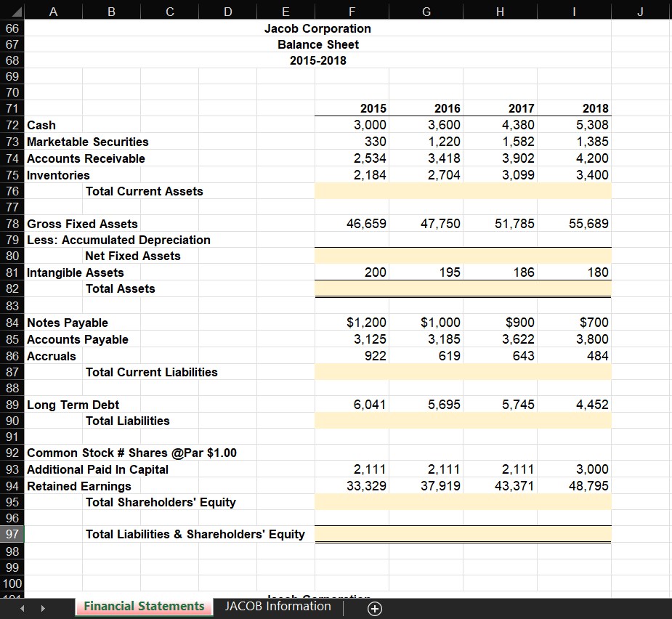This screenshot has height=619, width=672.
Task: Select row 72 by its row number
Action: pyautogui.click(x=12, y=125)
